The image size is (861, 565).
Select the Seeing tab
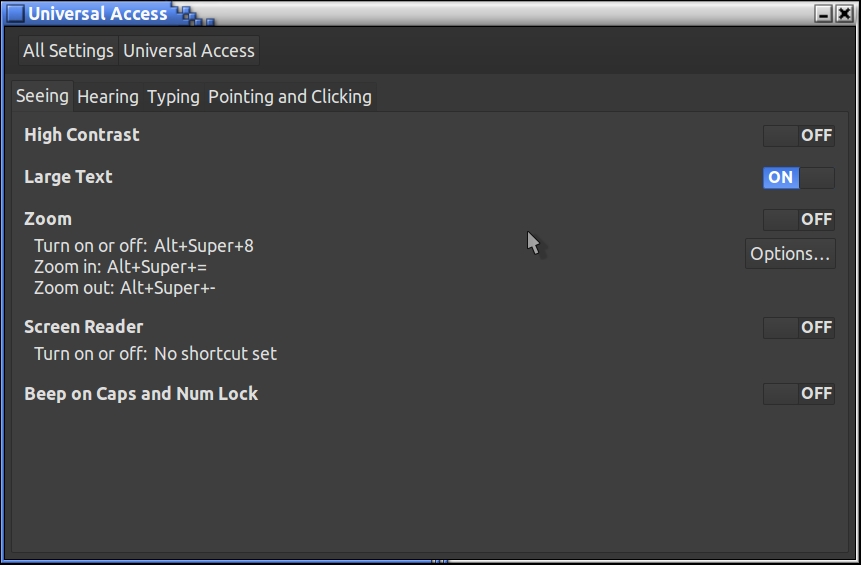pos(42,96)
